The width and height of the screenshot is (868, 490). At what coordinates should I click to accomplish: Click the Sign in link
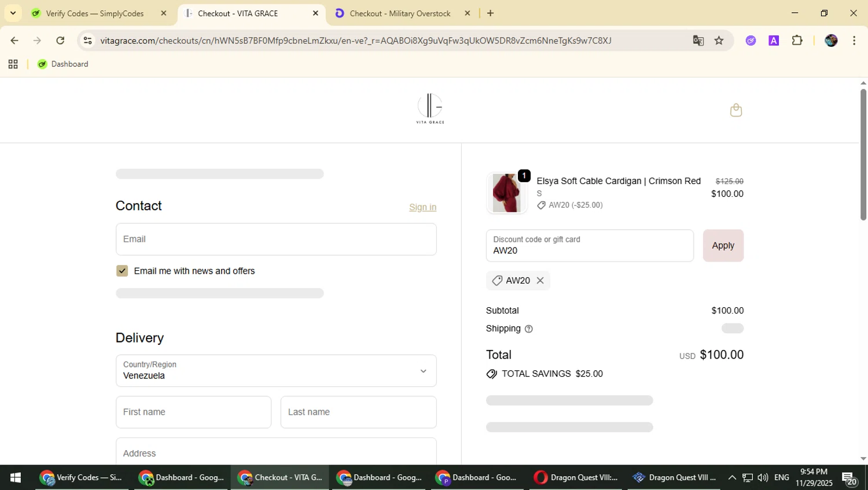(422, 207)
